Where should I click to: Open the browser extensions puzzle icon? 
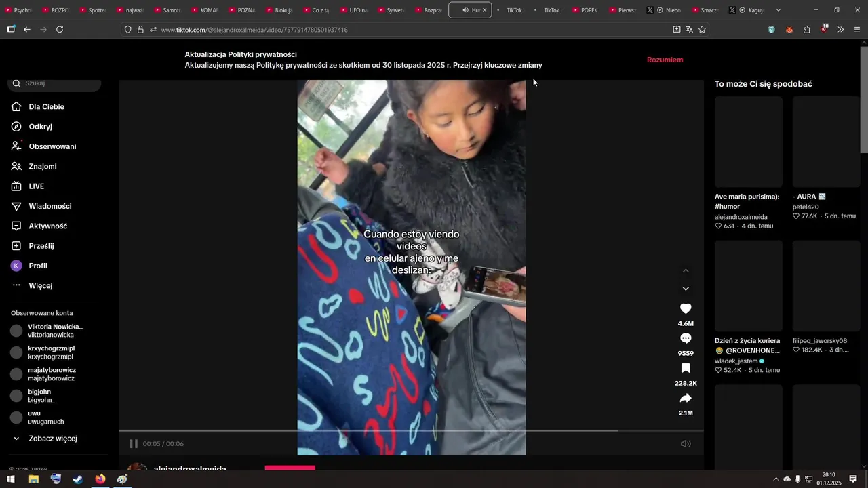[x=806, y=29]
